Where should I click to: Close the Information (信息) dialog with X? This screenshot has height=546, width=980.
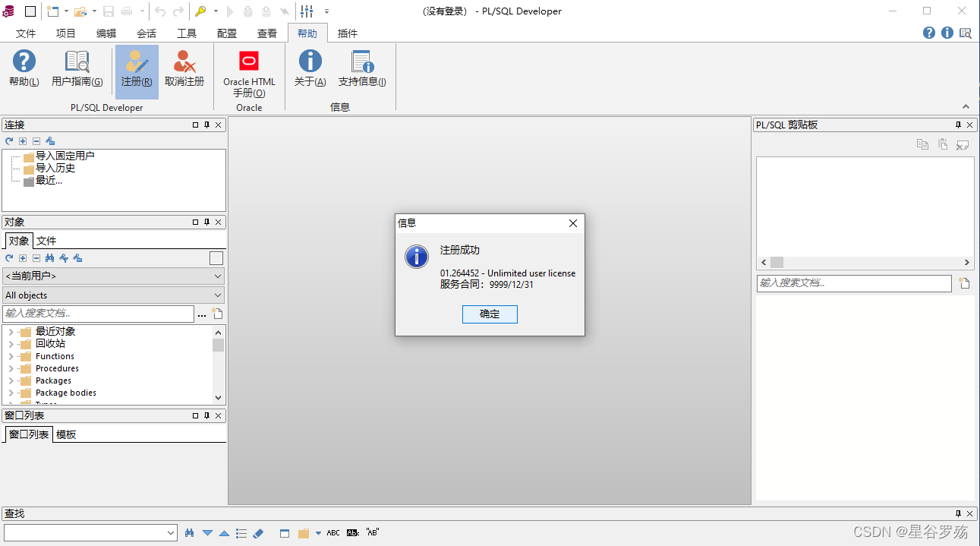click(573, 223)
